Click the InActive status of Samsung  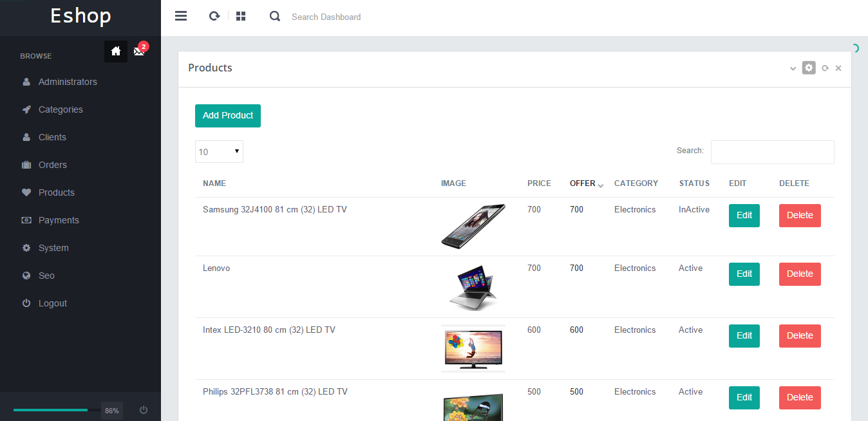(694, 210)
